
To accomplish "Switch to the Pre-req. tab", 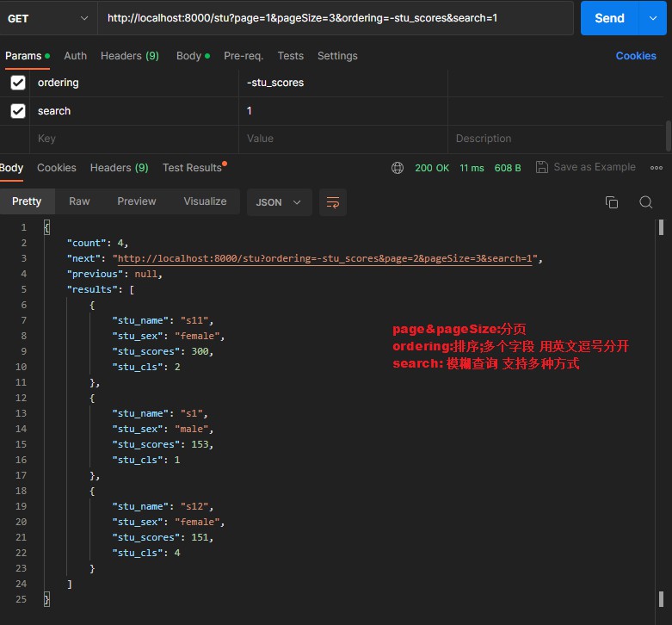I will pos(244,56).
